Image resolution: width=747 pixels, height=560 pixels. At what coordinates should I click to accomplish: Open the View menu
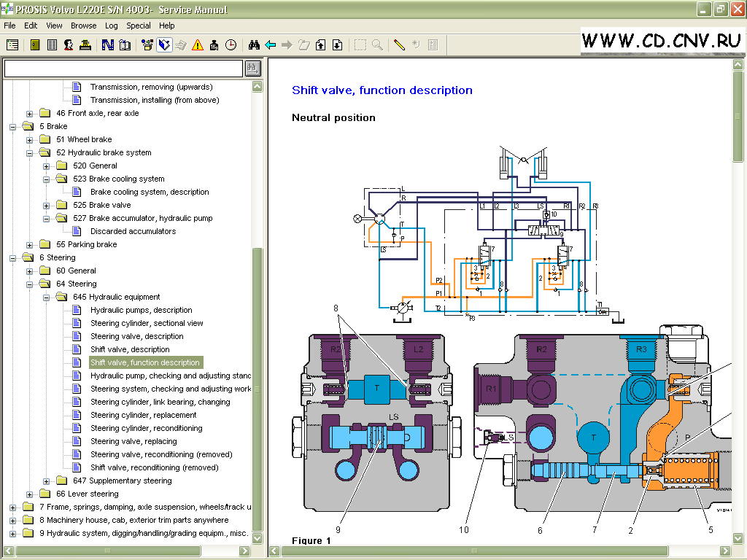coord(54,26)
